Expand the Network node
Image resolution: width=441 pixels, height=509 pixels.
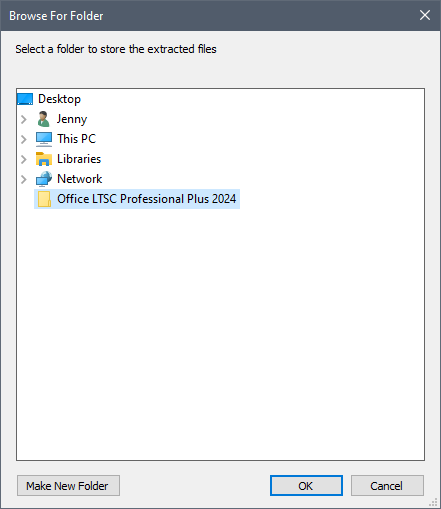(24, 179)
